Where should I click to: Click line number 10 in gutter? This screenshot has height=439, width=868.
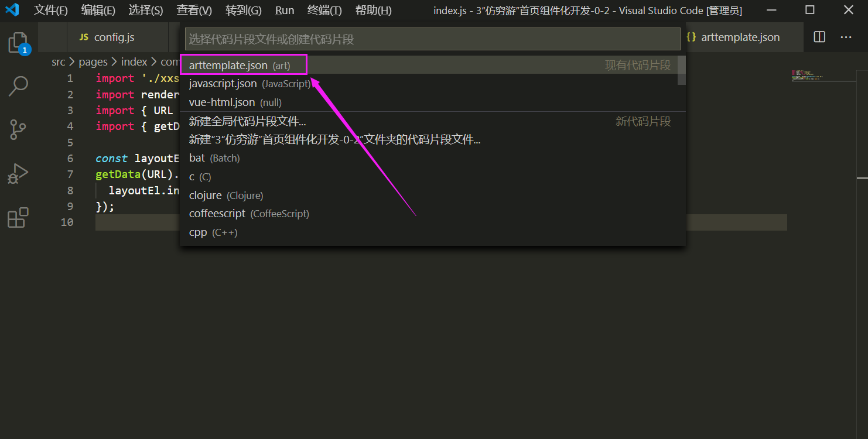[67, 222]
